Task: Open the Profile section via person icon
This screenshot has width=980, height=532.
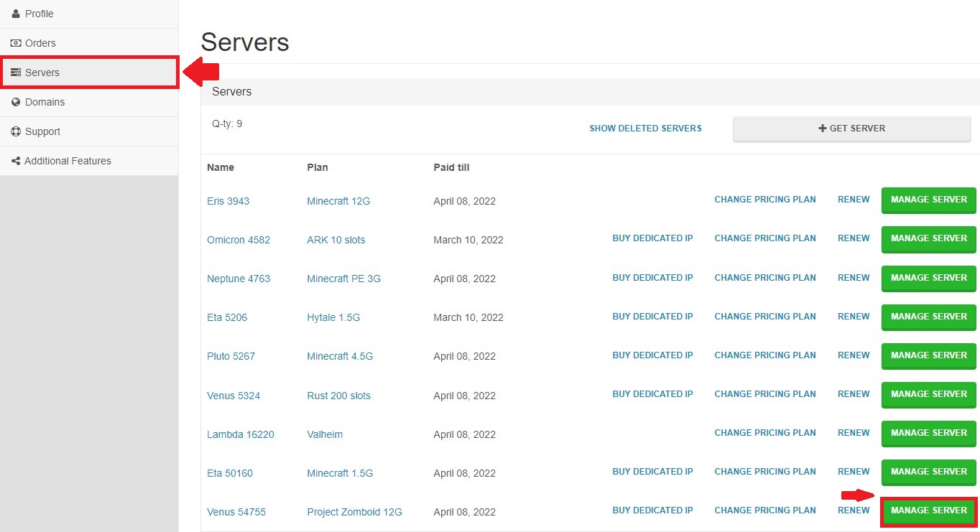Action: [14, 13]
